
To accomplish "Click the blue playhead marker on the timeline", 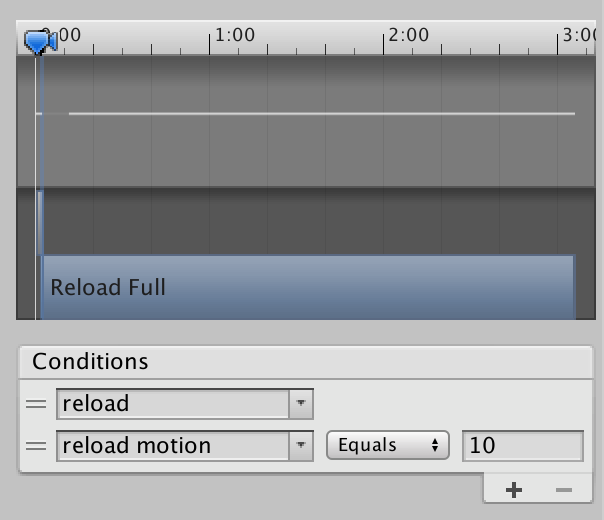I will pyautogui.click(x=39, y=41).
